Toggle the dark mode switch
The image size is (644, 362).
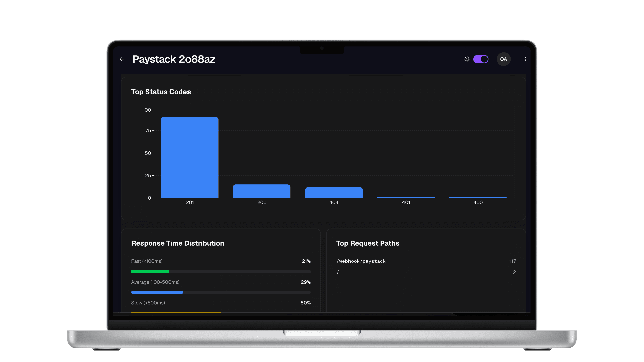point(481,59)
